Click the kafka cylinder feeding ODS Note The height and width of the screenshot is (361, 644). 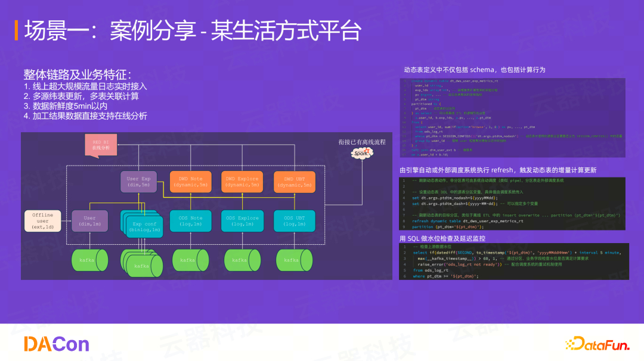[x=191, y=260]
